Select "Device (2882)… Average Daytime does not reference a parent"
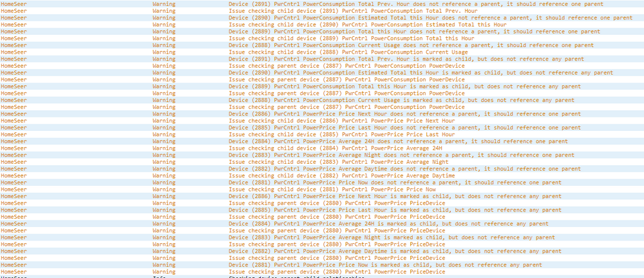The width and height of the screenshot is (644, 278). point(404,169)
